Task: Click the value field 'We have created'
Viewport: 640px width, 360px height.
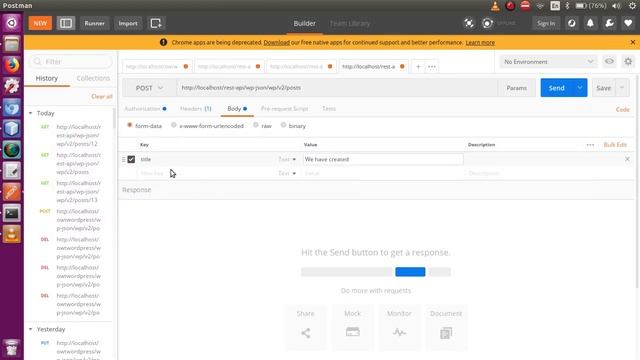Action: pos(383,159)
